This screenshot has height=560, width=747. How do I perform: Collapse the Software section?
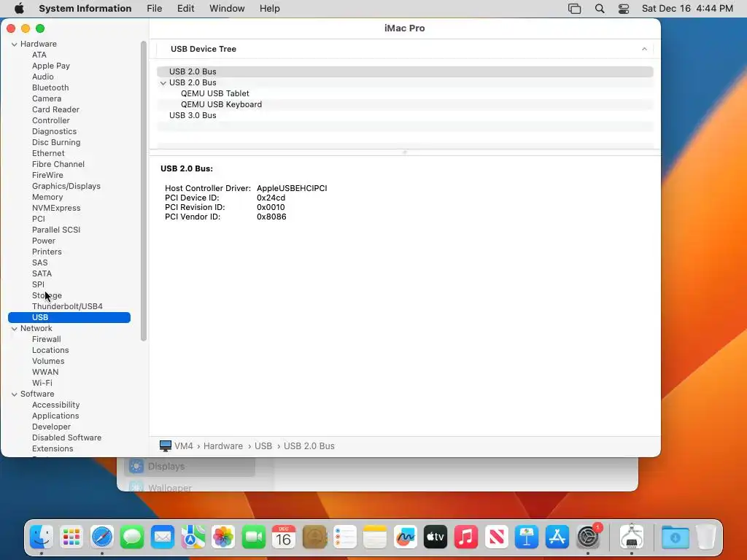pos(15,394)
